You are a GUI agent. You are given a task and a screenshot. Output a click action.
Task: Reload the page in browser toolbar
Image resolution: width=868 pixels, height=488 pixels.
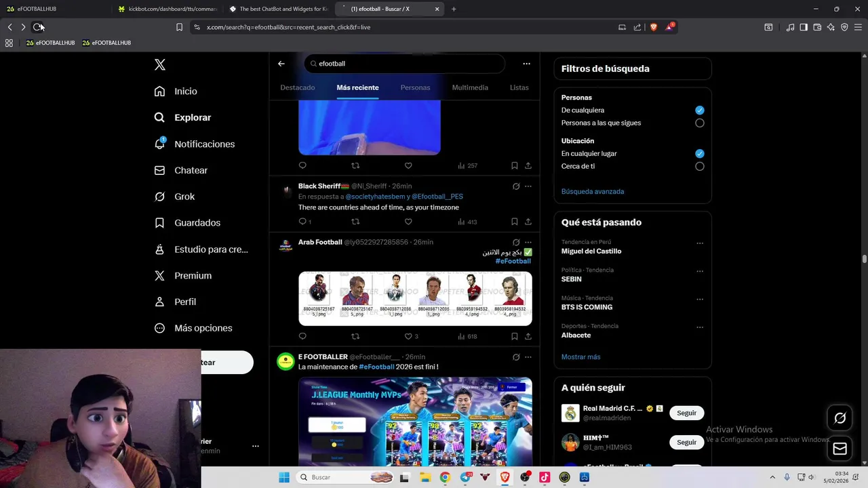pos(37,27)
